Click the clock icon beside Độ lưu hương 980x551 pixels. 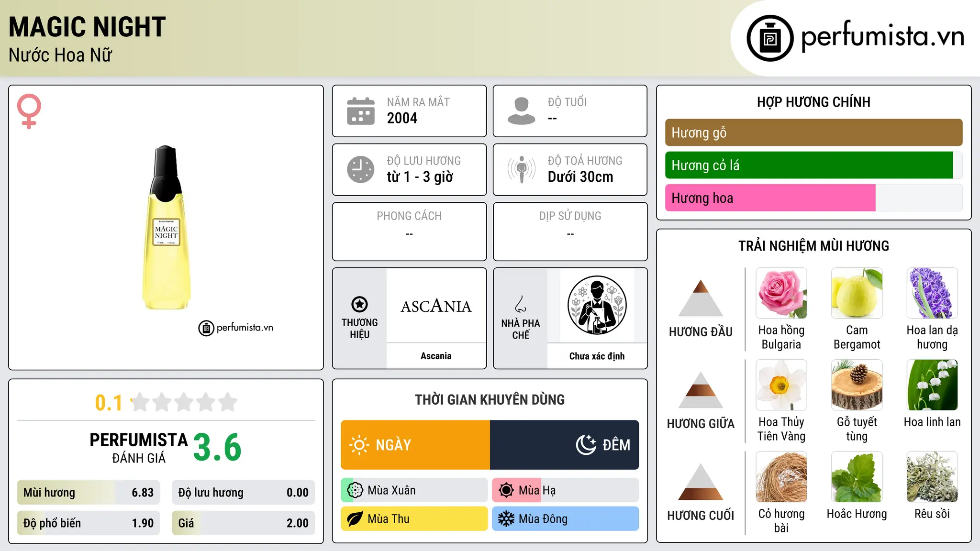tap(361, 169)
